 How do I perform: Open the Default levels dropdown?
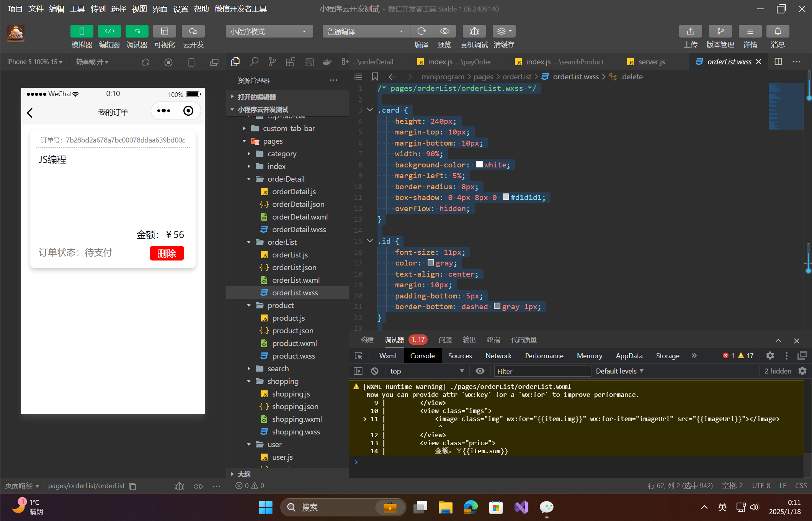(x=619, y=371)
